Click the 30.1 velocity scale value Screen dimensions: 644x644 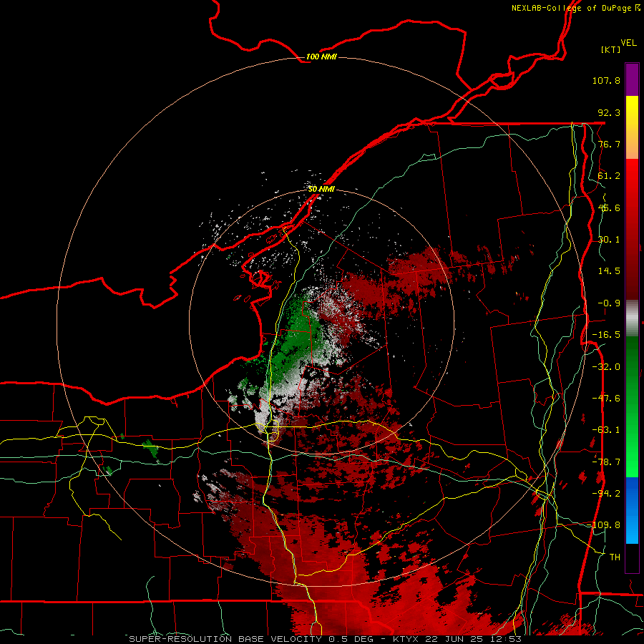click(609, 240)
